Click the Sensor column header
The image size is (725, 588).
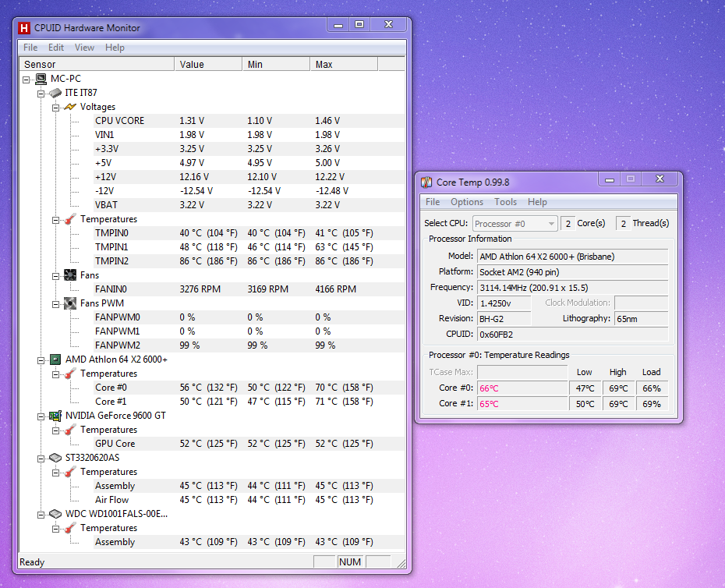tap(97, 64)
